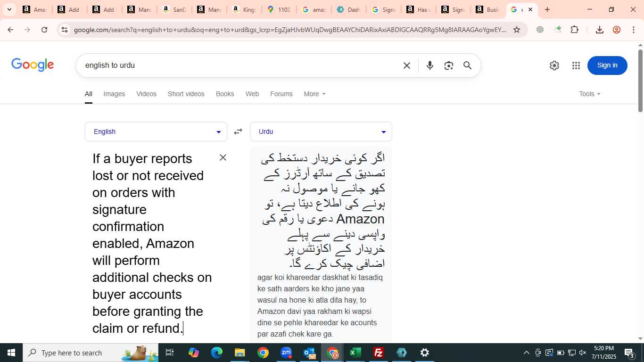Switch to the Has browser tab
The image size is (644, 362).
pos(418,9)
